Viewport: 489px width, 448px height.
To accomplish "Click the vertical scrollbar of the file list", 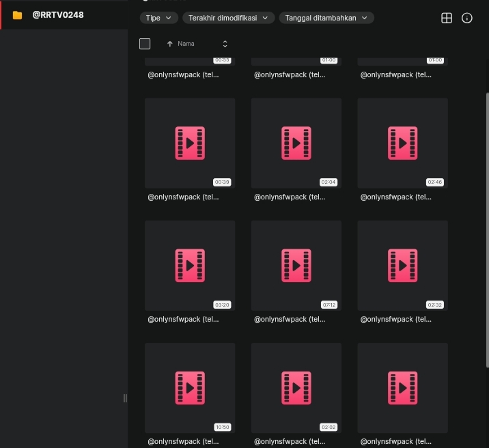I will click(488, 230).
